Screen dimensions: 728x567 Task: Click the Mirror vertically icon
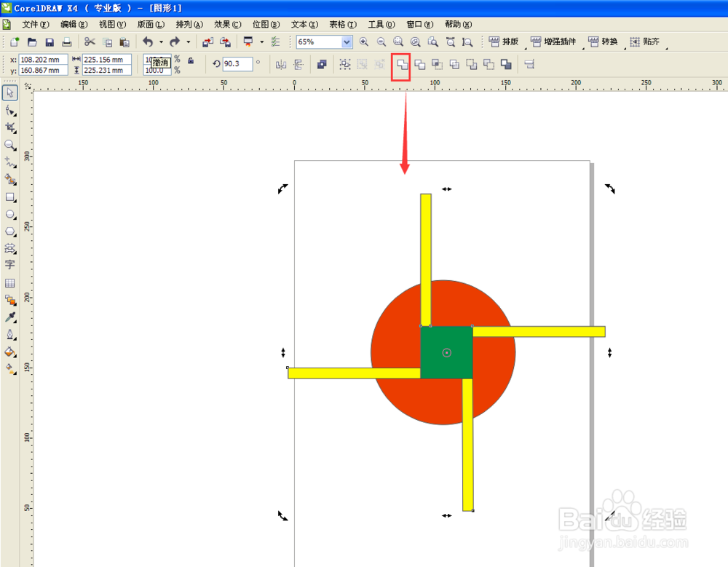click(298, 65)
